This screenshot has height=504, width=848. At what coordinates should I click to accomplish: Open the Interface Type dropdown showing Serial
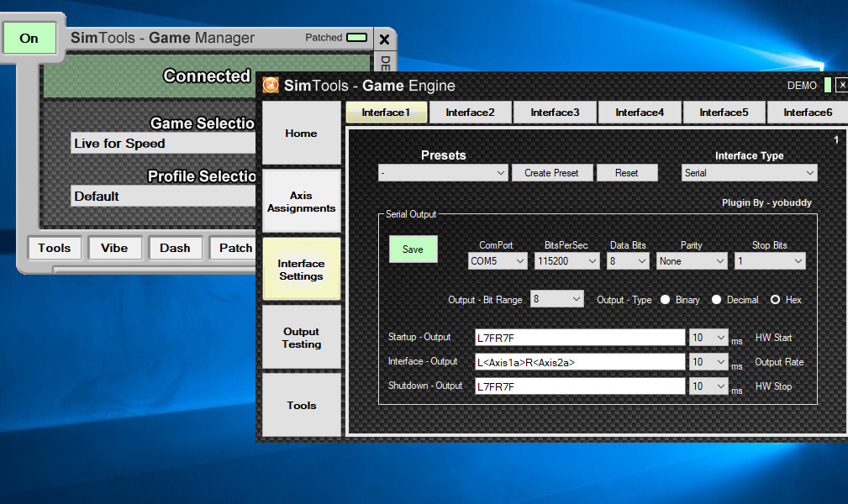coord(749,173)
